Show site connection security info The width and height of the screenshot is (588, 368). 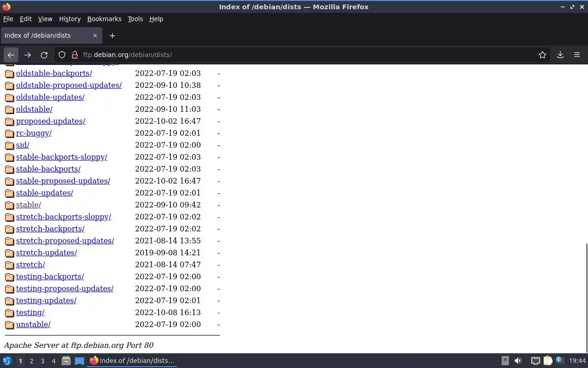[75, 55]
